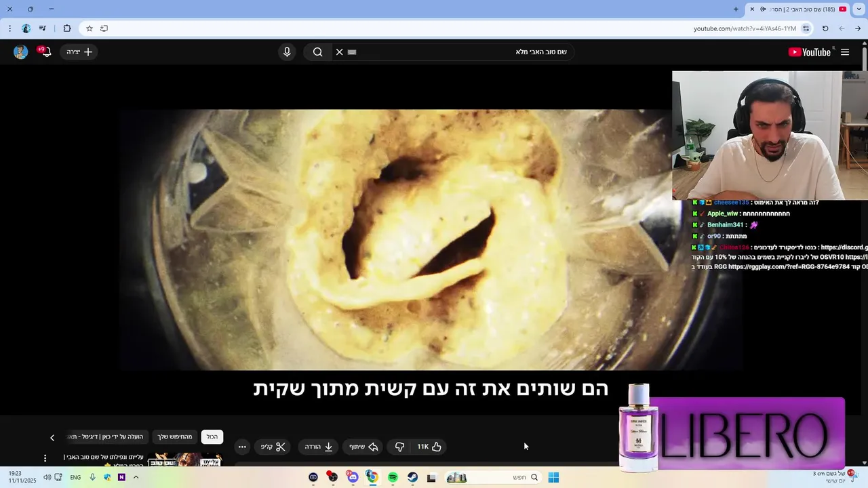Create a clip with קליפ button

pos(274,447)
